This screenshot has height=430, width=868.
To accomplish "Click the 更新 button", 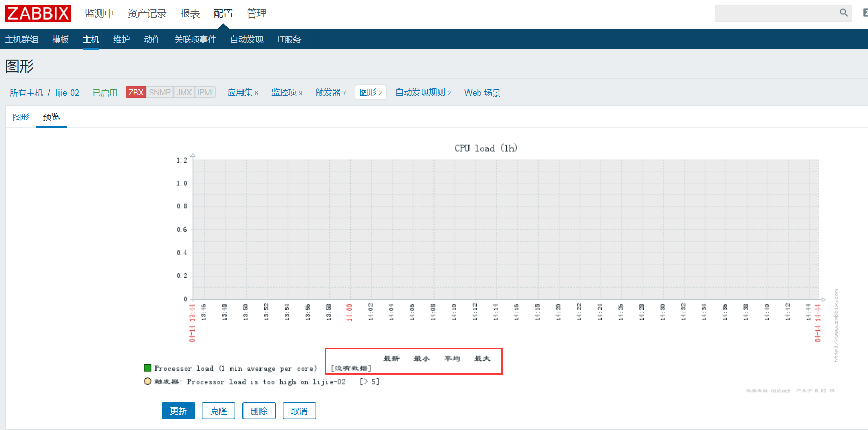I will click(x=178, y=411).
